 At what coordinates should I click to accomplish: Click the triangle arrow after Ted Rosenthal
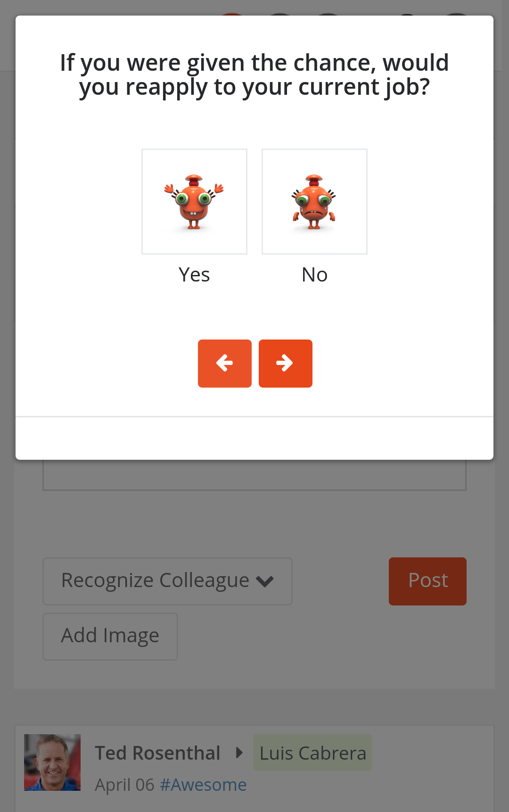239,753
